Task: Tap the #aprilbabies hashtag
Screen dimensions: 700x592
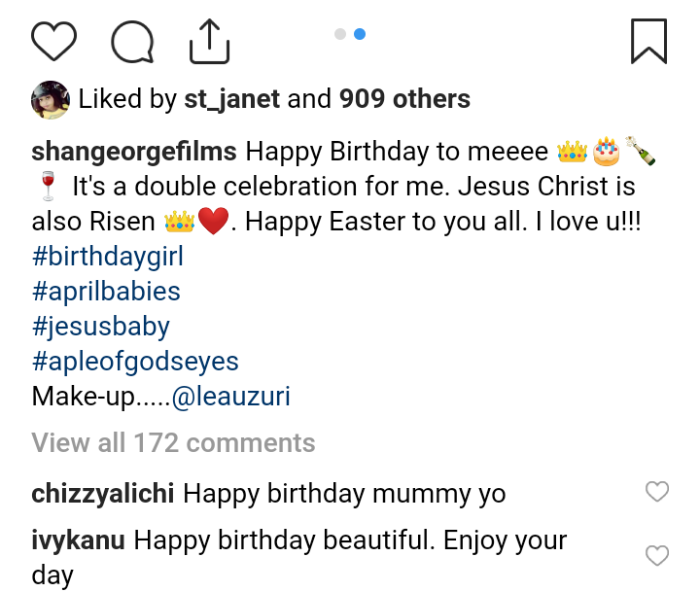Action: 106,292
